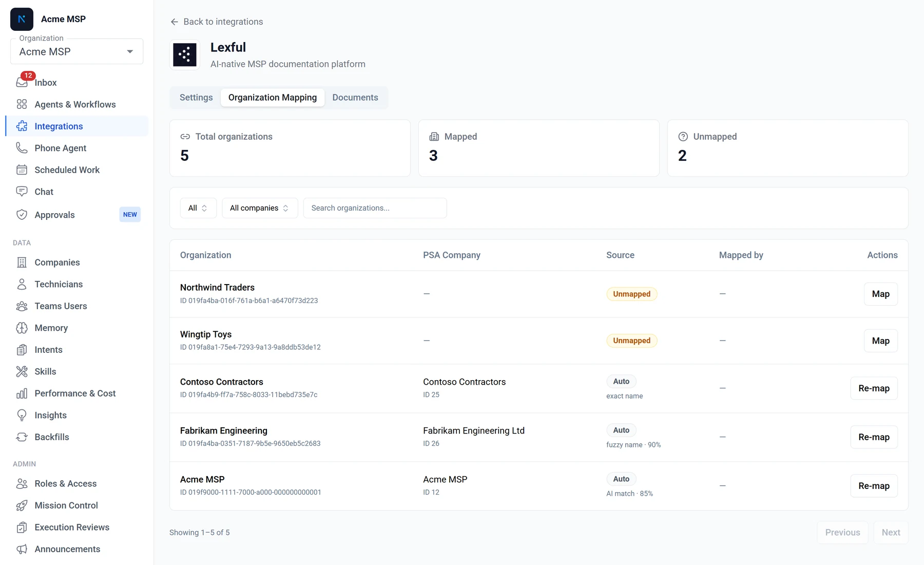This screenshot has height=565, width=924.
Task: Click the Mission Control rocket icon
Action: 22,505
